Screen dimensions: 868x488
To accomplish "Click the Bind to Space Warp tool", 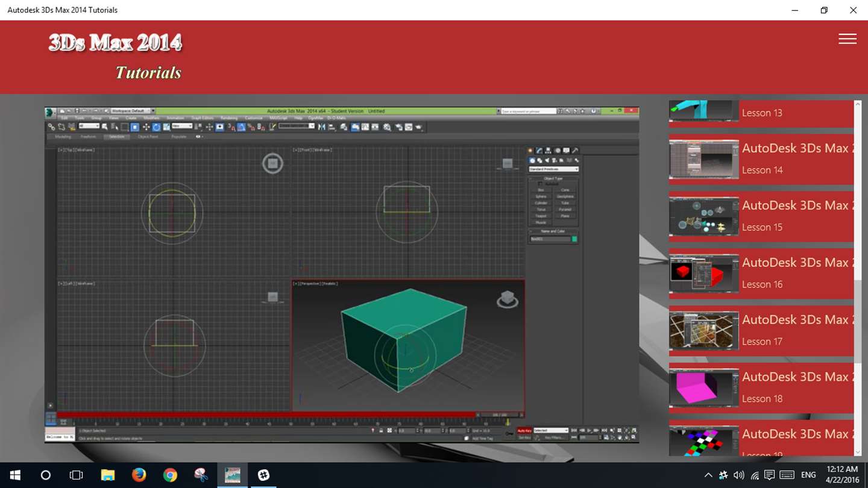I will pos(71,127).
